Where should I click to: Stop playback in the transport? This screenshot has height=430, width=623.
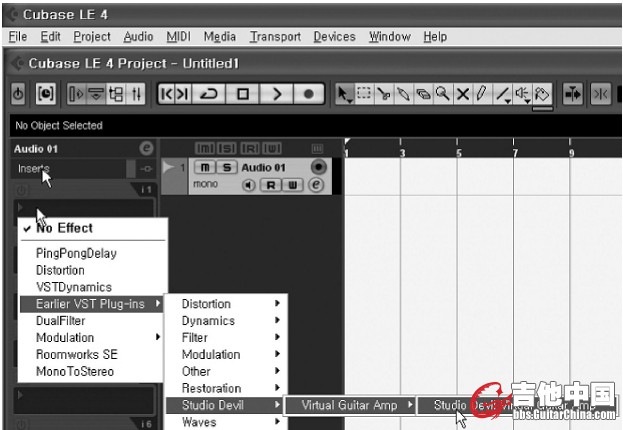click(x=242, y=94)
